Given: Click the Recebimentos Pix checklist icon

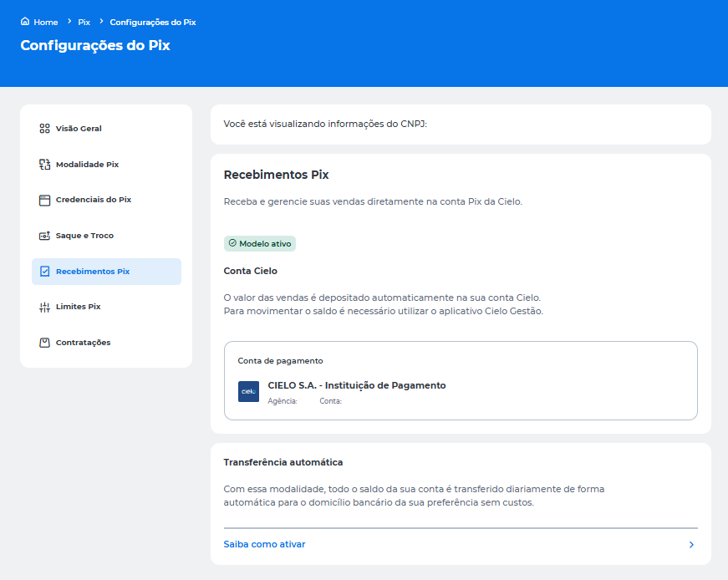Looking at the screenshot, I should click(x=44, y=271).
